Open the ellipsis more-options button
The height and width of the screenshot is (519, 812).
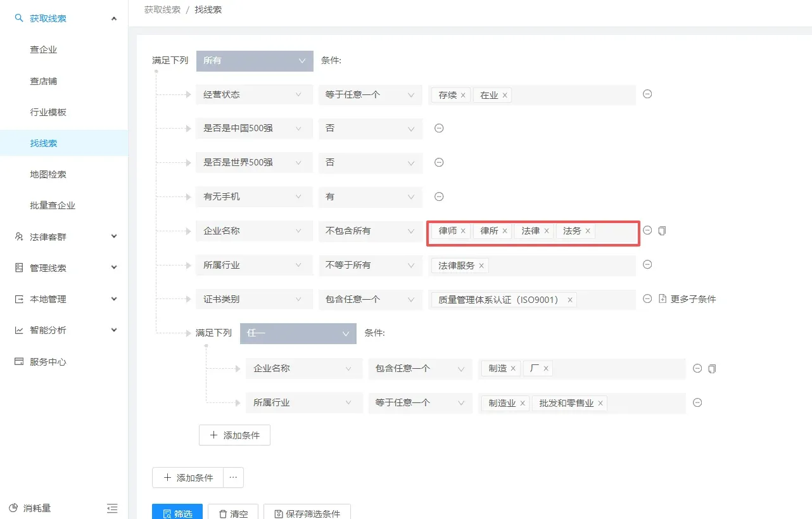pos(233,477)
